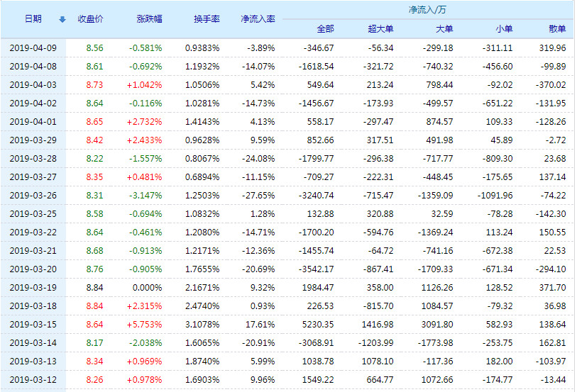Click turnover rate 0.9383%
577x392 pixels.
click(x=202, y=48)
